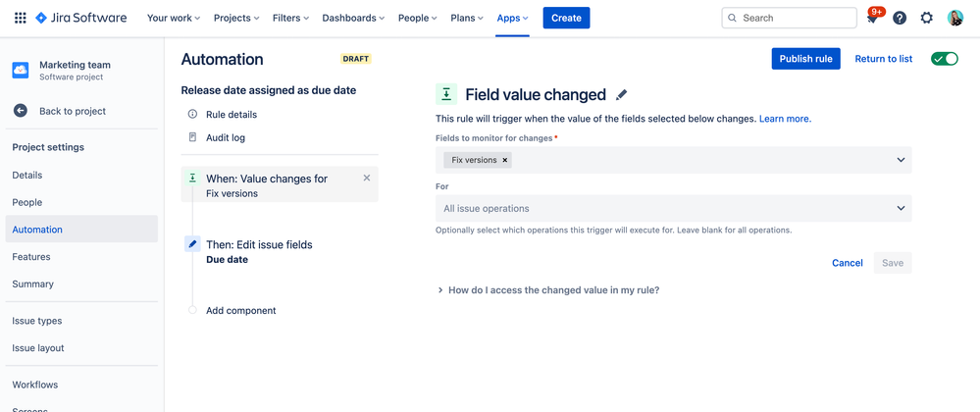Screen dimensions: 980x412
Task: Click the Audit log document icon
Action: pos(192,137)
